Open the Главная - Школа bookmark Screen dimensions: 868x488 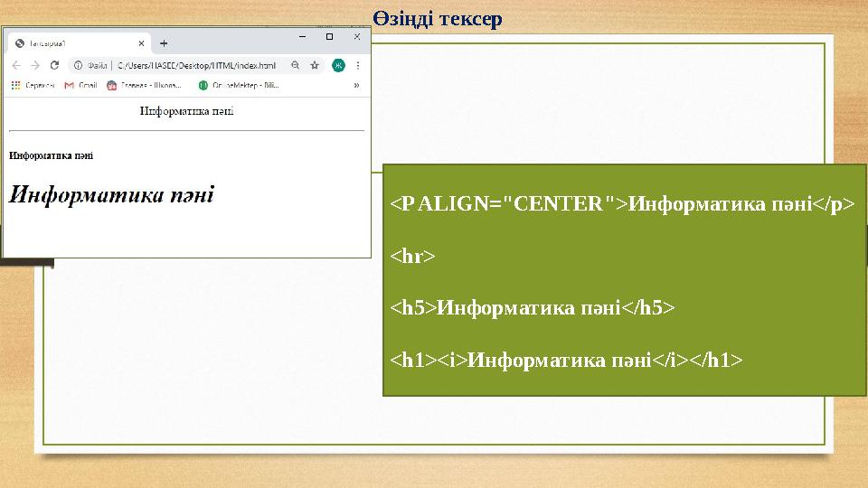(x=144, y=85)
